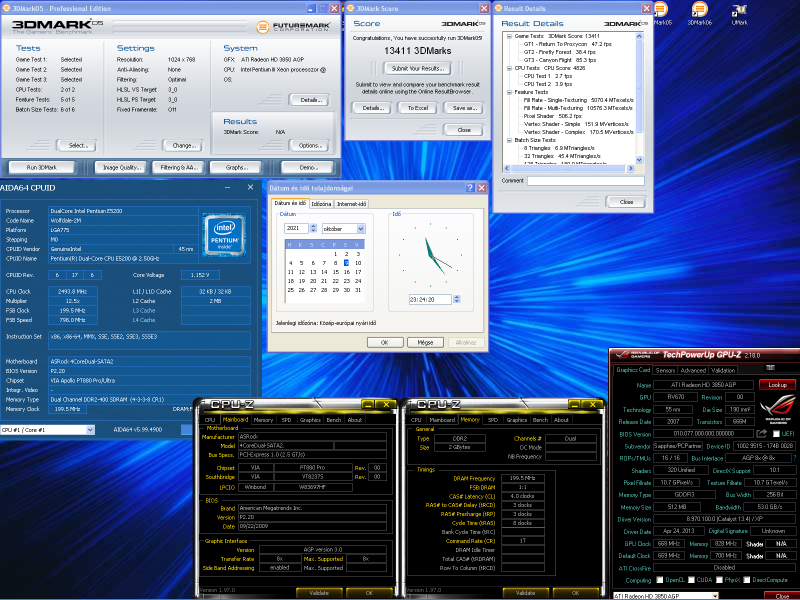Collapse the CPU Tests tree node
The height and width of the screenshot is (600, 800).
(509, 68)
